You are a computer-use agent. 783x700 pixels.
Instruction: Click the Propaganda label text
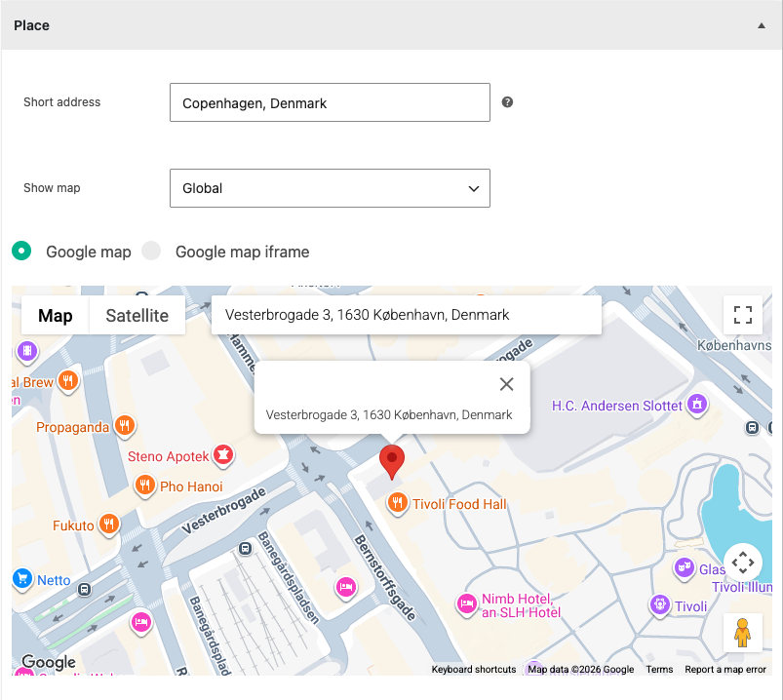[x=72, y=427]
